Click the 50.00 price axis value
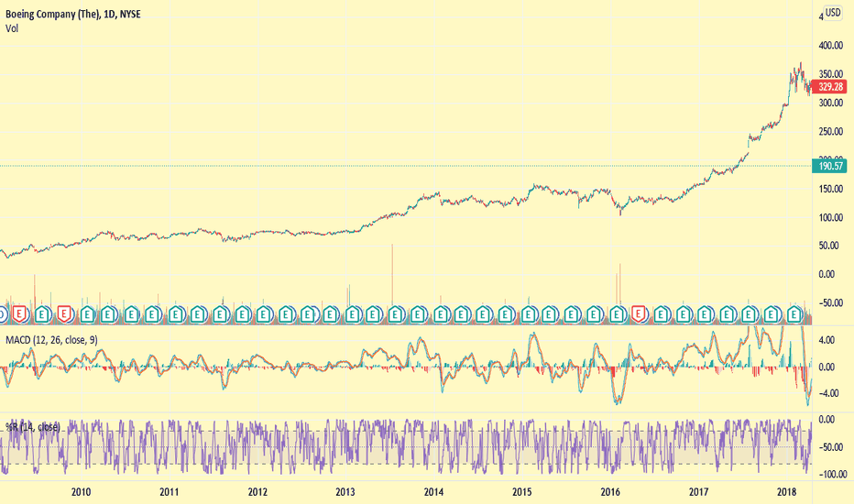 (830, 246)
